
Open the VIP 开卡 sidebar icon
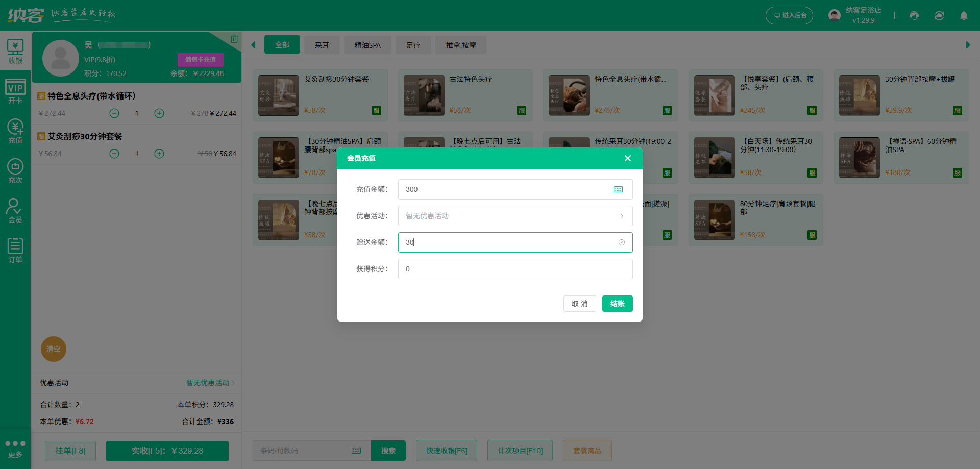click(15, 91)
